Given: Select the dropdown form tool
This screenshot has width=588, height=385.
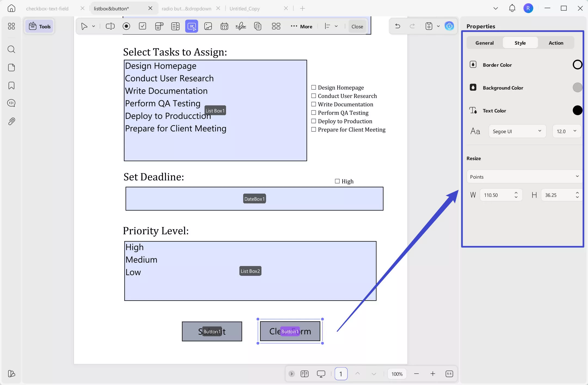Looking at the screenshot, I should coord(159,26).
